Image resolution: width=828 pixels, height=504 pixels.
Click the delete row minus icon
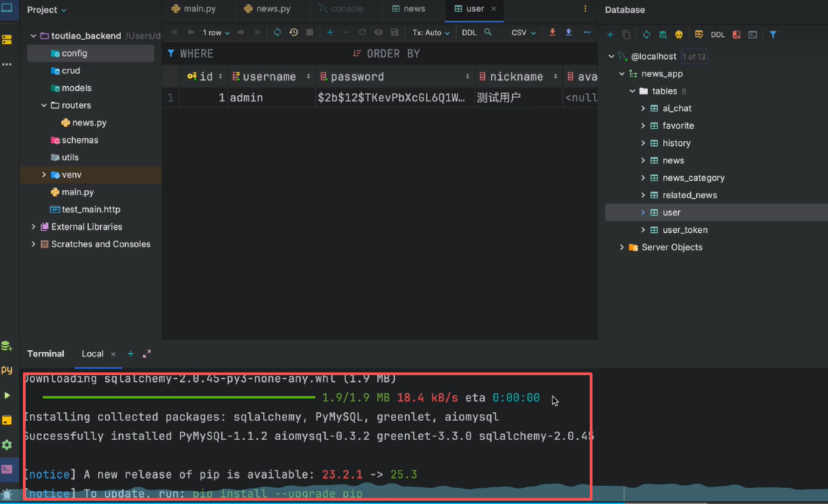click(346, 32)
